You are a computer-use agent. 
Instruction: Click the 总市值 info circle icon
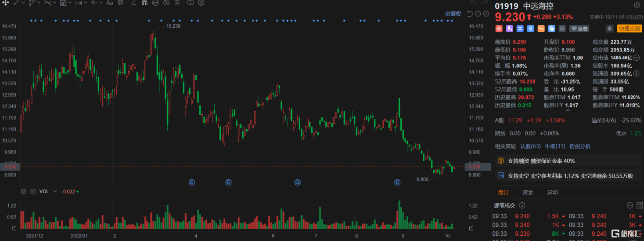[637, 58]
